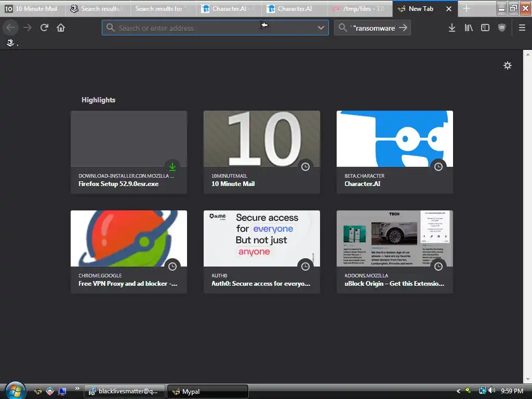Switch to first Search results tab
Viewport: 532px width, 399px height.
click(x=98, y=9)
